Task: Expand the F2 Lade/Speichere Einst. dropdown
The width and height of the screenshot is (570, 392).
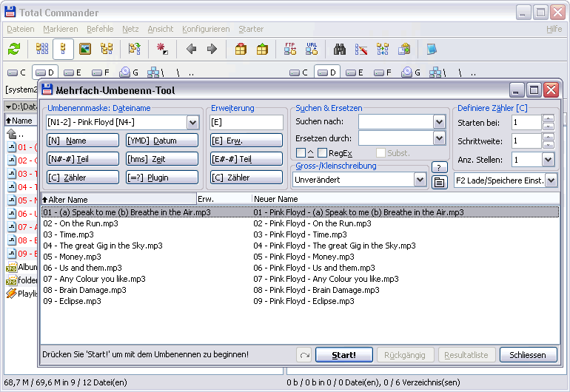Action: 551,180
